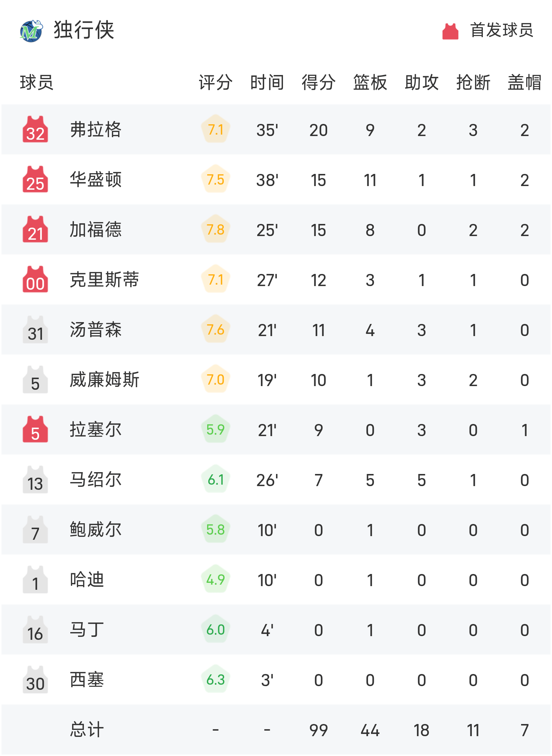
Task: Tap 5.9 rating badge for 拉塞尔
Action: pyautogui.click(x=216, y=429)
